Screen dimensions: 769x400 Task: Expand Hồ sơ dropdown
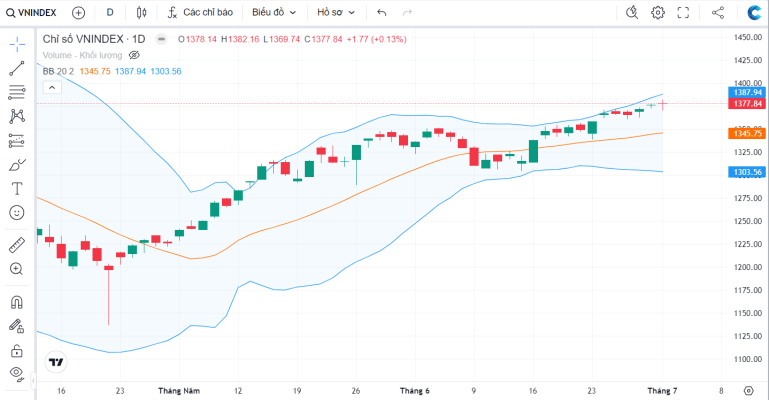[335, 13]
